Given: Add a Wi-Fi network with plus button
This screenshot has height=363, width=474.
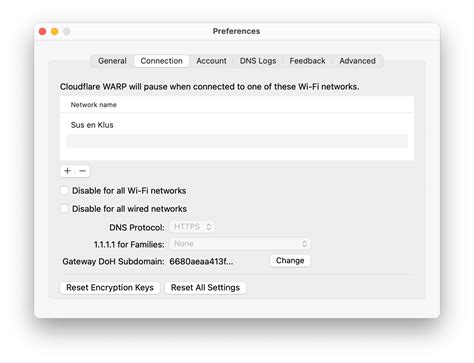Looking at the screenshot, I should click(67, 171).
